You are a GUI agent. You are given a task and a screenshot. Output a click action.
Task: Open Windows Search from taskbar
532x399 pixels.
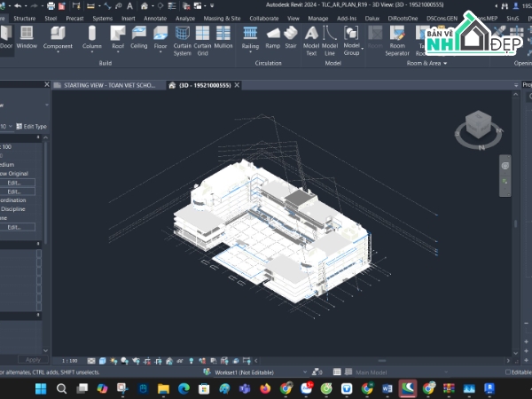[x=61, y=388]
